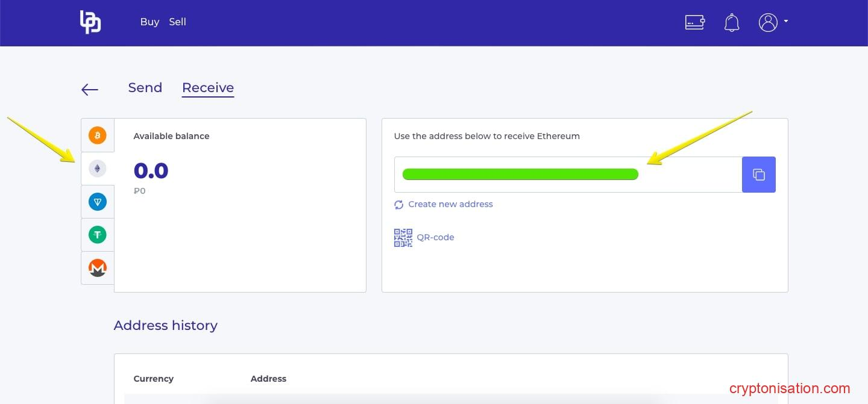
Task: Go back using the left arrow
Action: pyautogui.click(x=90, y=90)
